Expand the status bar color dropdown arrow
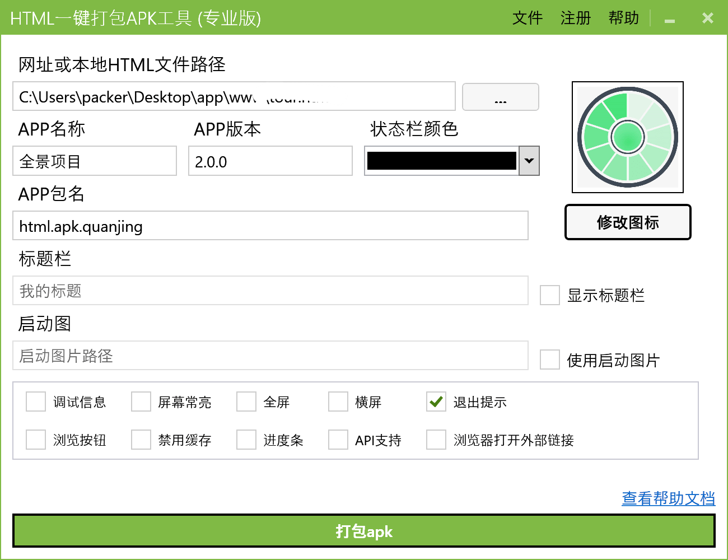Image resolution: width=728 pixels, height=560 pixels. (x=529, y=161)
